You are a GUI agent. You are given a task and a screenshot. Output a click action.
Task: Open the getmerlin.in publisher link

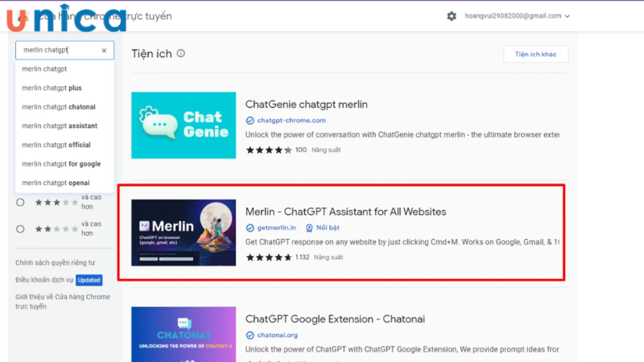tap(276, 228)
